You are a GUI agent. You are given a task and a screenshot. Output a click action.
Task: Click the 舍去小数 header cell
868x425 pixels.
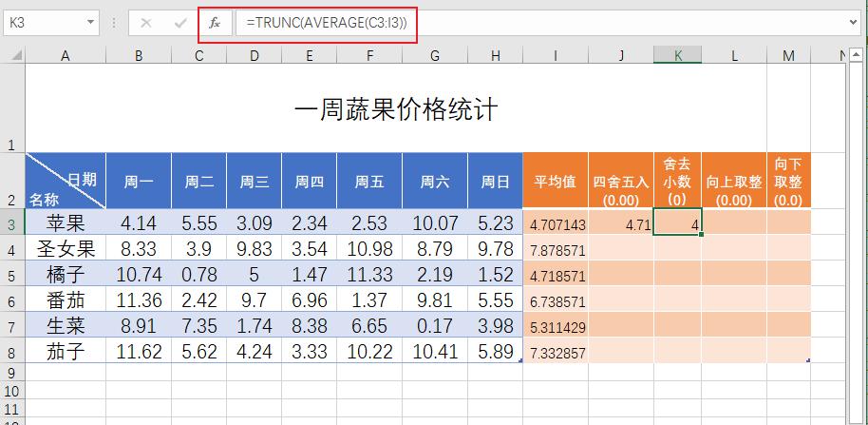pyautogui.click(x=677, y=181)
